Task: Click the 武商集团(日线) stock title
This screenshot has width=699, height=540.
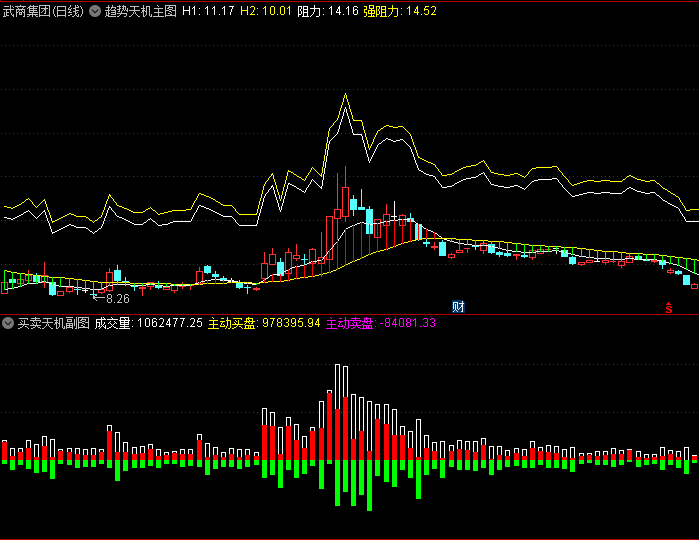Action: pyautogui.click(x=43, y=11)
